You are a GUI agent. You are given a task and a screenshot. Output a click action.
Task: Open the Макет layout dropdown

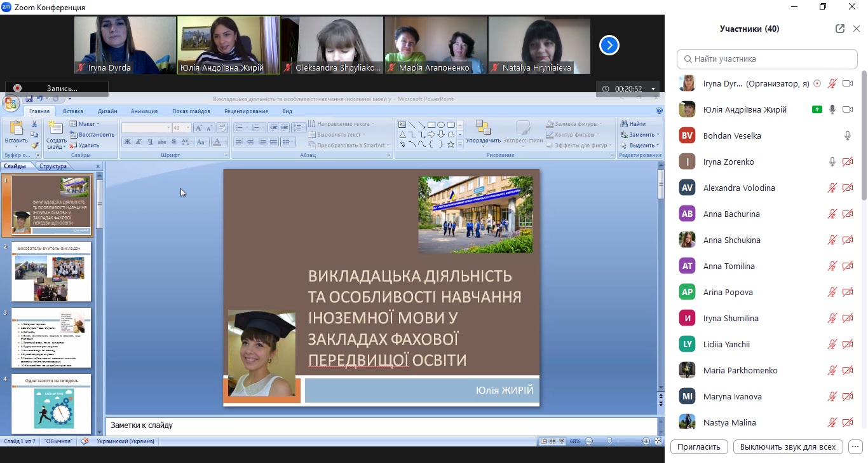tap(86, 124)
